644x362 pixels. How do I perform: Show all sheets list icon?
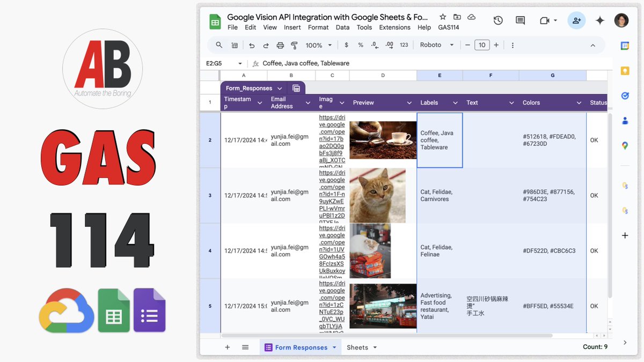245,347
